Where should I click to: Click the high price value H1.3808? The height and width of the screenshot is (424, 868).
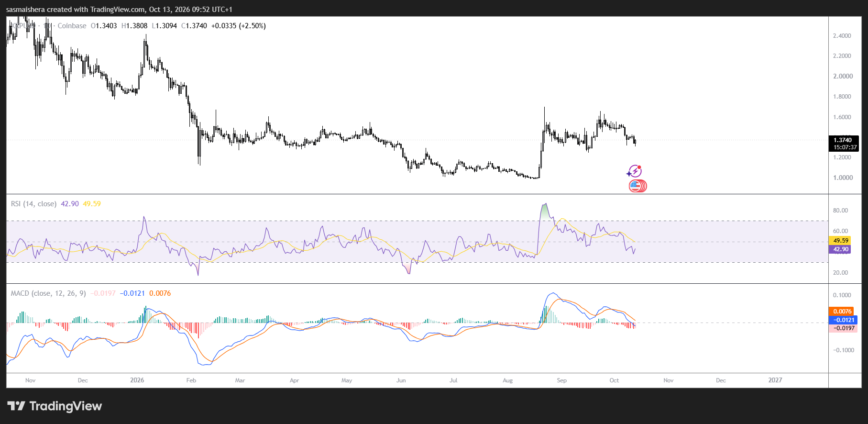pyautogui.click(x=134, y=26)
